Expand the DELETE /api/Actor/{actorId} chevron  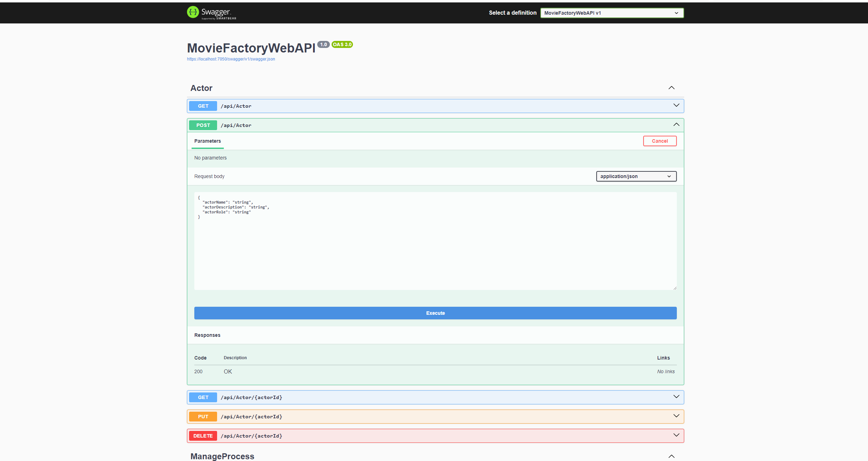[x=676, y=435]
